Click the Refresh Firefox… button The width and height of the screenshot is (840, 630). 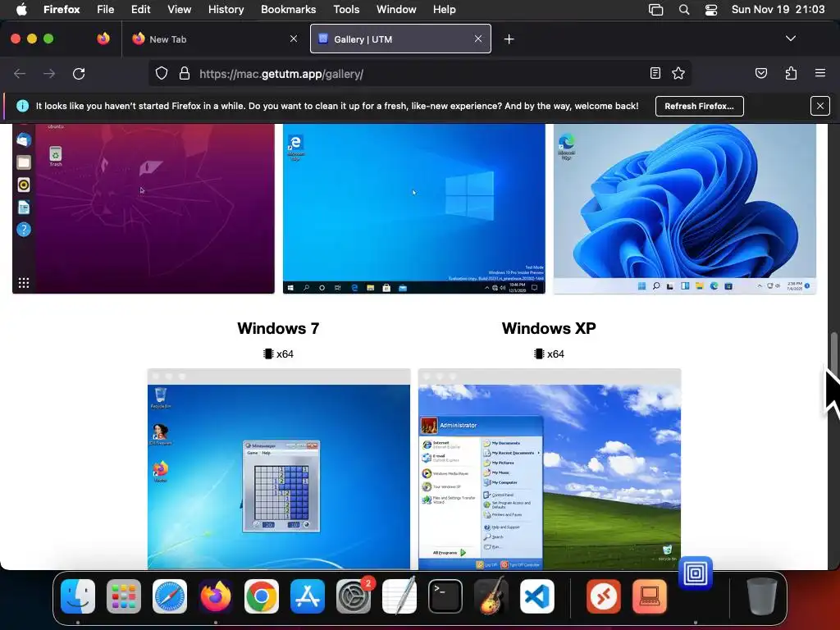(x=699, y=106)
